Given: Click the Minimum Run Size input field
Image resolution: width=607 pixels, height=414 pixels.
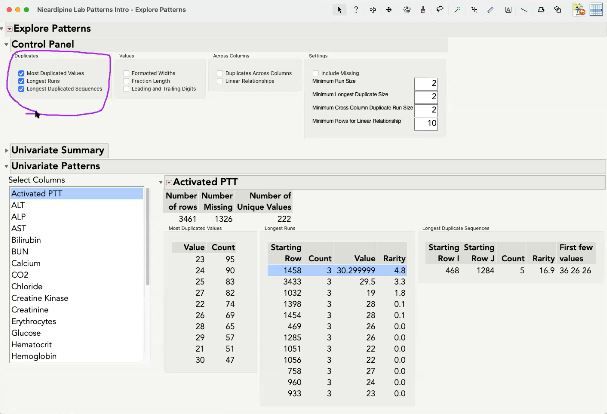Looking at the screenshot, I should [x=427, y=84].
